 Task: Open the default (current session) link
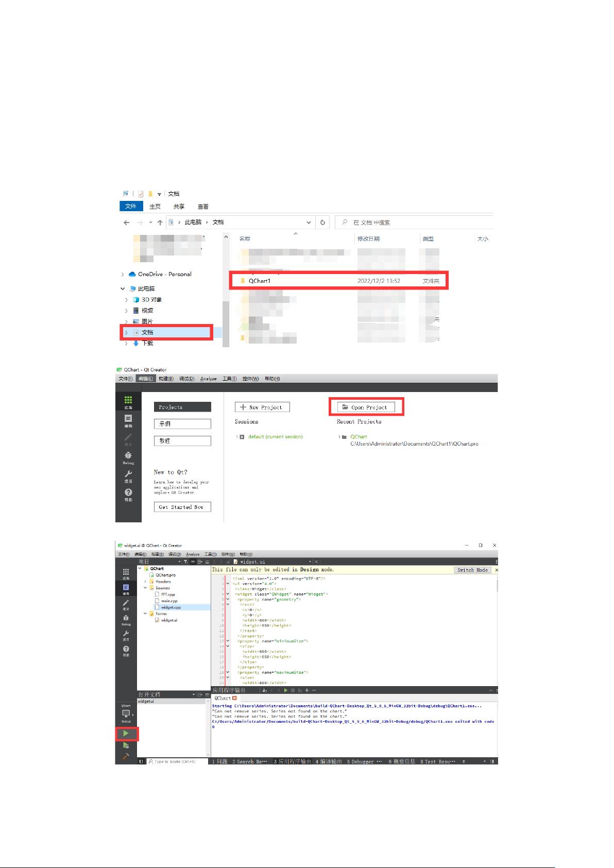pos(276,437)
